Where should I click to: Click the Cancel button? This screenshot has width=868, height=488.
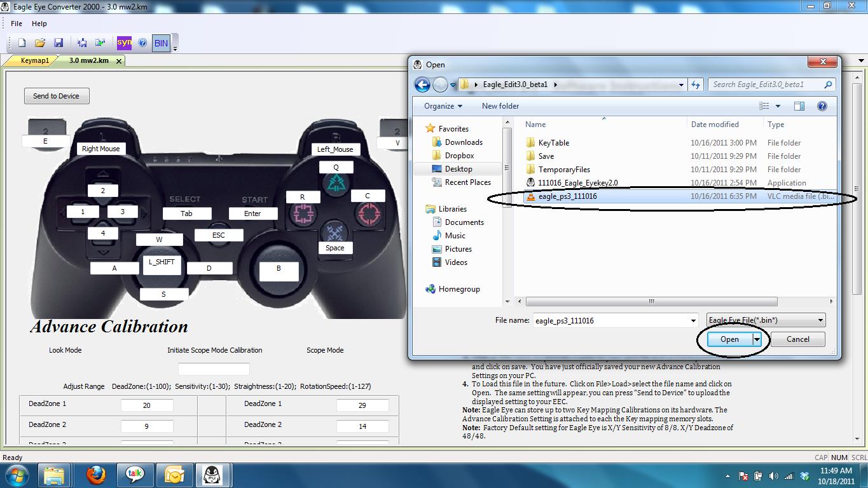(797, 339)
